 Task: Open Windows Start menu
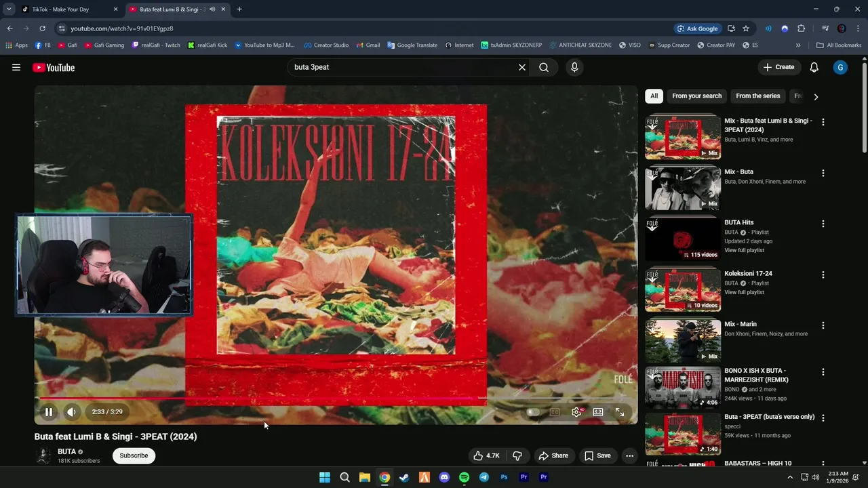[325, 477]
